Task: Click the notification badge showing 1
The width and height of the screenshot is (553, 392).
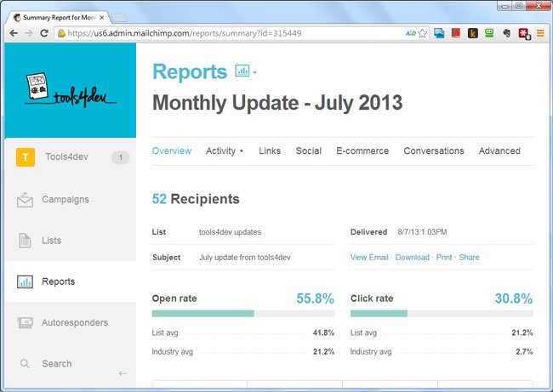Action: (120, 157)
